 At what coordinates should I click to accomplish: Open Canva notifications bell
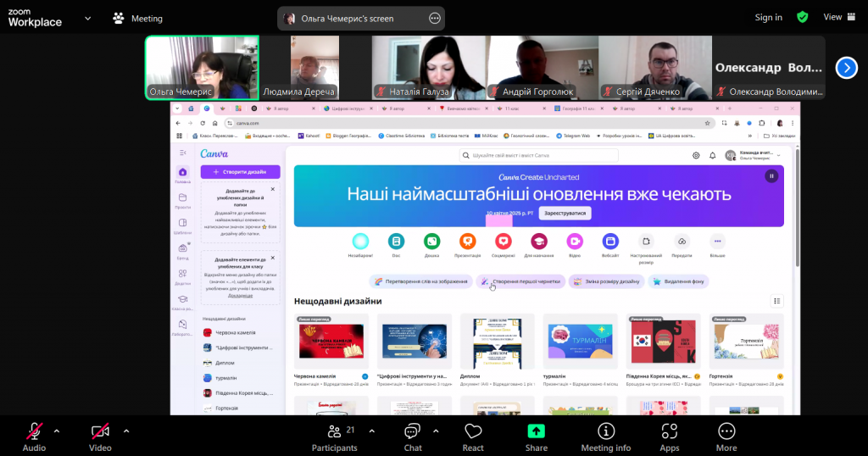tap(712, 155)
